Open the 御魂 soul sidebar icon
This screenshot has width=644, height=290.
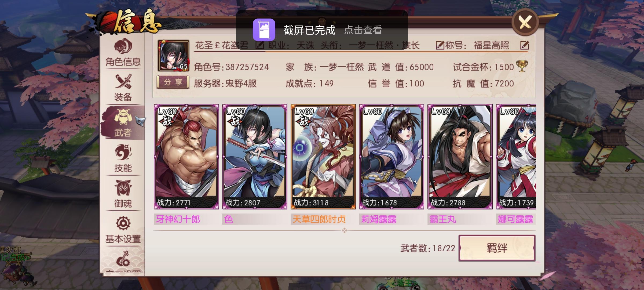[123, 194]
